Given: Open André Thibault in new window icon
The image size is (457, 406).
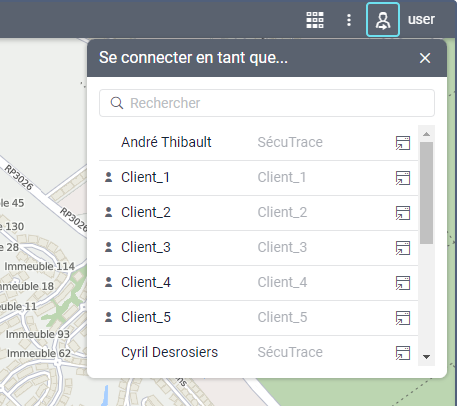Looking at the screenshot, I should click(x=403, y=143).
